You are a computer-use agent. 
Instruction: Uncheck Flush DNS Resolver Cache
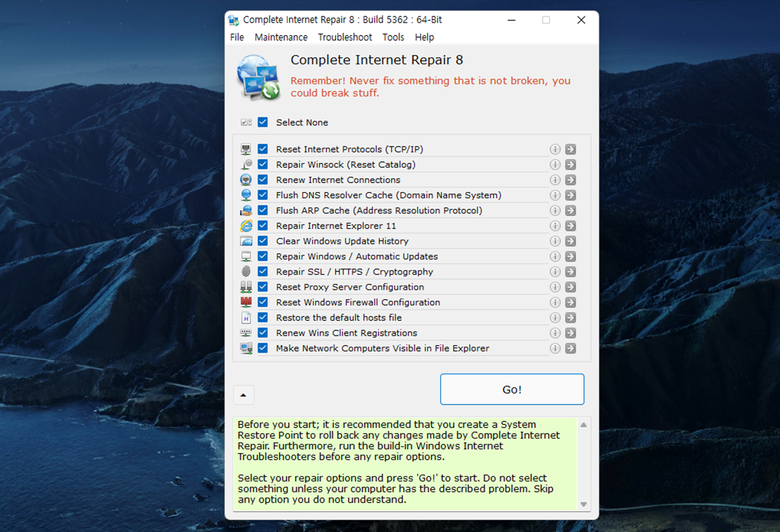point(263,195)
